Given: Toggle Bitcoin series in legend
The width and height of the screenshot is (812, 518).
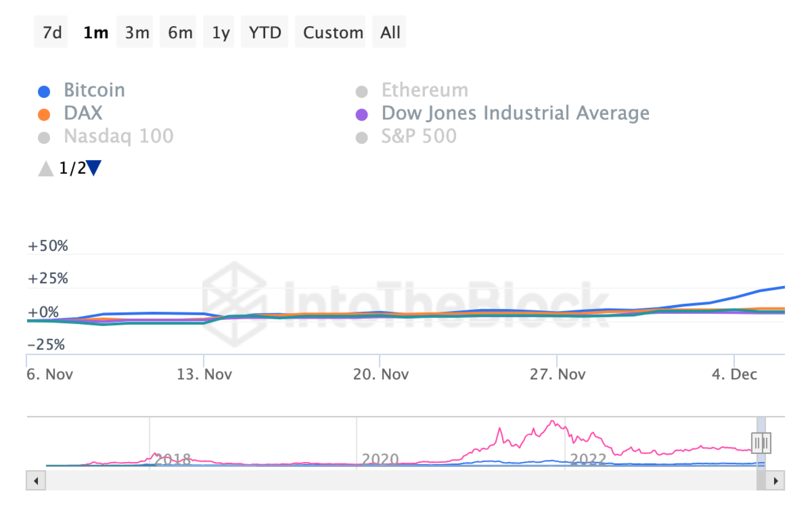Looking at the screenshot, I should click(94, 90).
